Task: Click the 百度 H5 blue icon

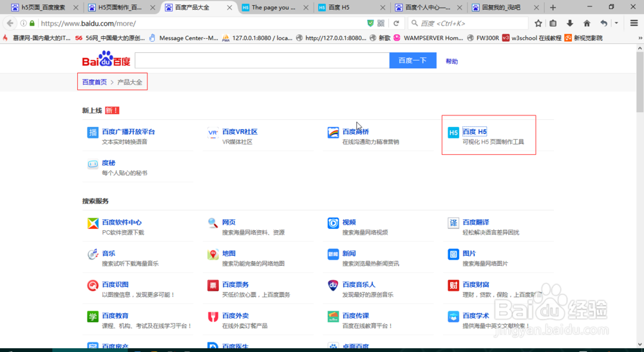Action: click(x=453, y=132)
